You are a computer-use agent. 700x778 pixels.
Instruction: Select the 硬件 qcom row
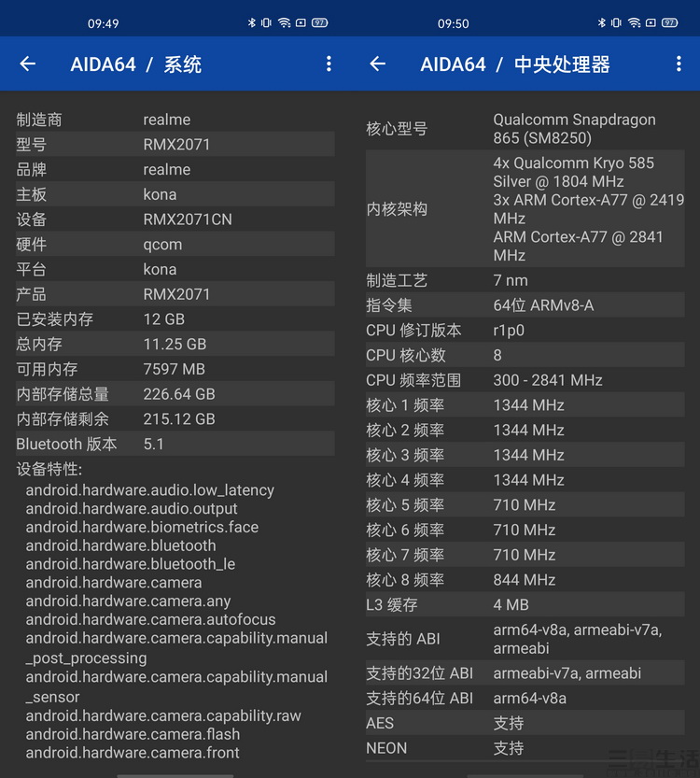coord(175,244)
